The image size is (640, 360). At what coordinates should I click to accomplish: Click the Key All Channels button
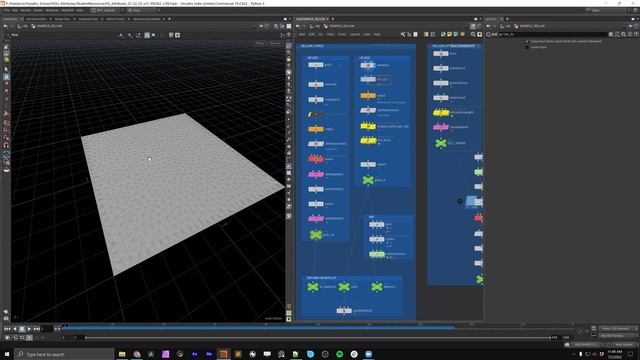[x=618, y=336]
